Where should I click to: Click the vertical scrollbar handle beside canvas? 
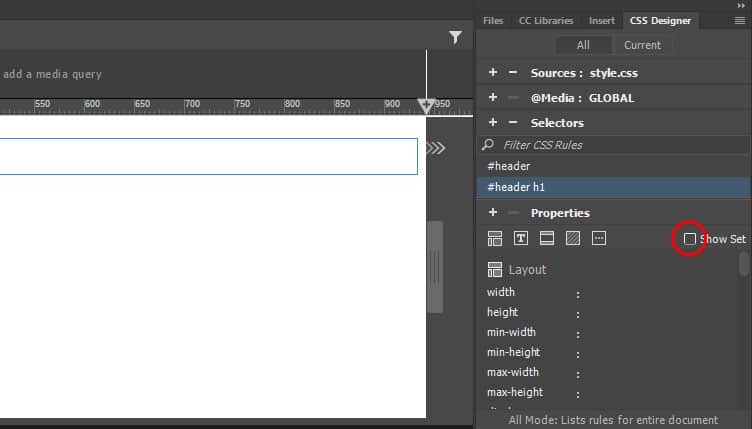[435, 267]
